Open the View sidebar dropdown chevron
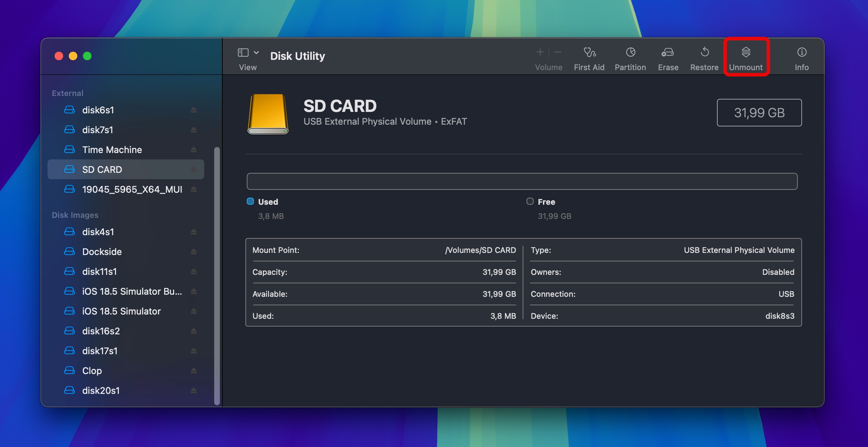This screenshot has width=868, height=447. pos(256,52)
